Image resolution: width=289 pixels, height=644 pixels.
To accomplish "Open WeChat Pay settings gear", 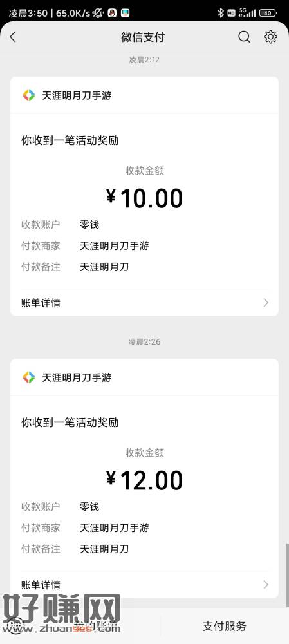I will pyautogui.click(x=270, y=37).
